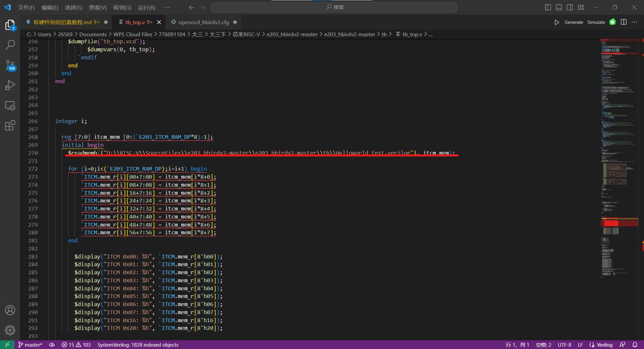Viewport: 644px width, 349px height.
Task: Switch to the openocd_hbirdv2.cfg tab
Action: pos(203,22)
